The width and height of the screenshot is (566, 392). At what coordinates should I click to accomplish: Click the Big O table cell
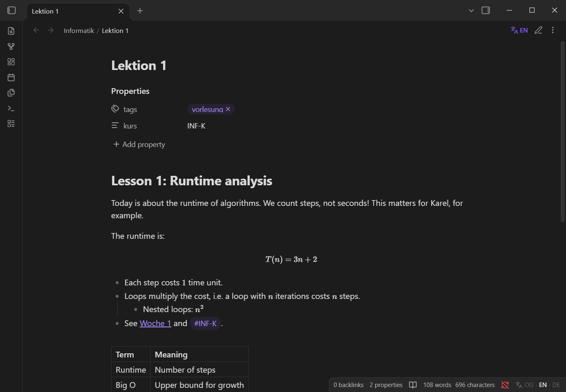click(x=131, y=385)
